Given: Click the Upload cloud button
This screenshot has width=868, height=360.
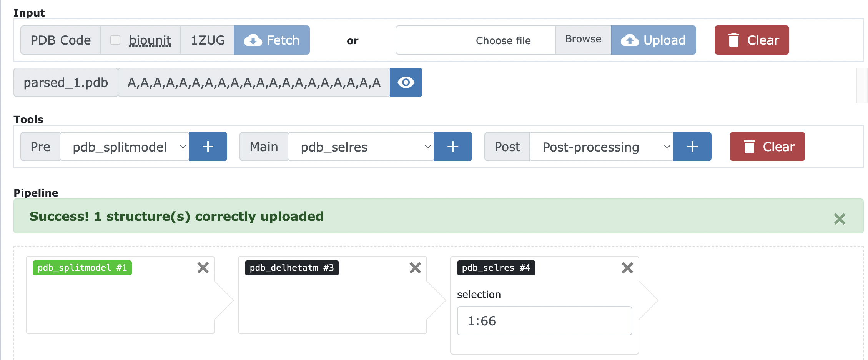Looking at the screenshot, I should [x=653, y=40].
